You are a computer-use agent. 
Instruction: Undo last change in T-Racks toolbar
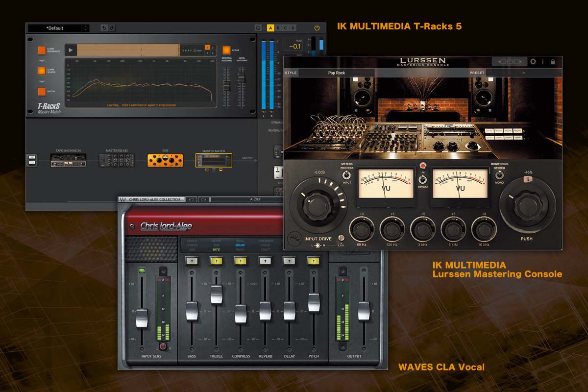104,28
